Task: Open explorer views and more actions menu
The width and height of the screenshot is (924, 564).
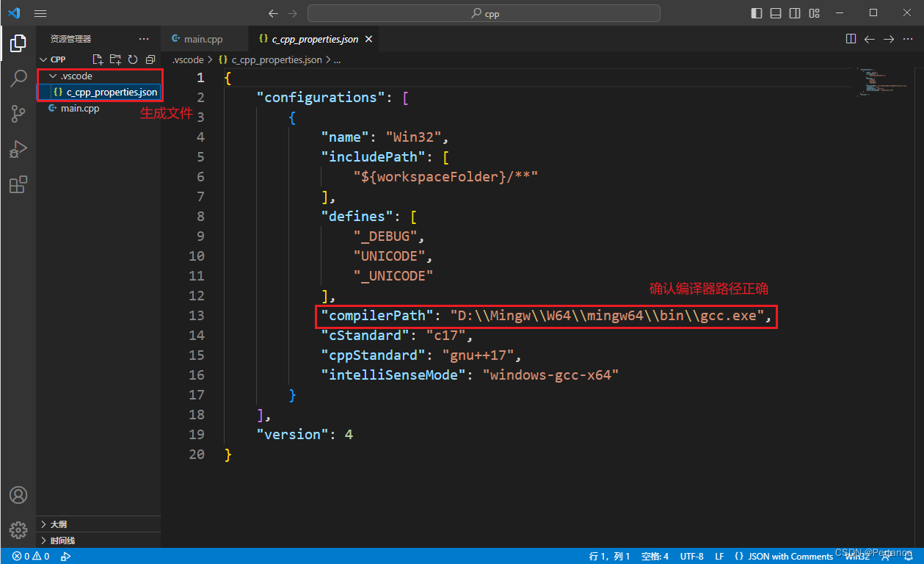Action: (144, 39)
